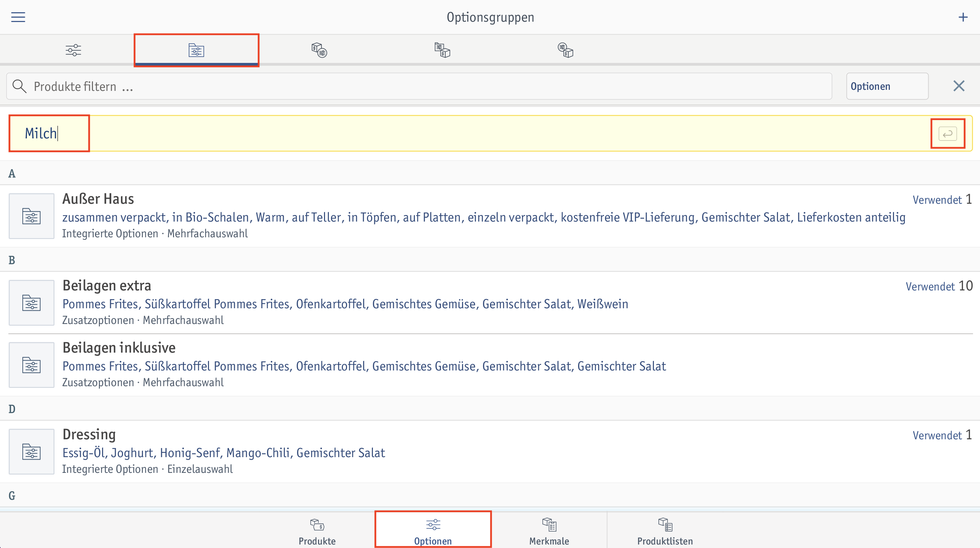Select the Beilagen extra group
980x548 pixels.
click(x=490, y=303)
